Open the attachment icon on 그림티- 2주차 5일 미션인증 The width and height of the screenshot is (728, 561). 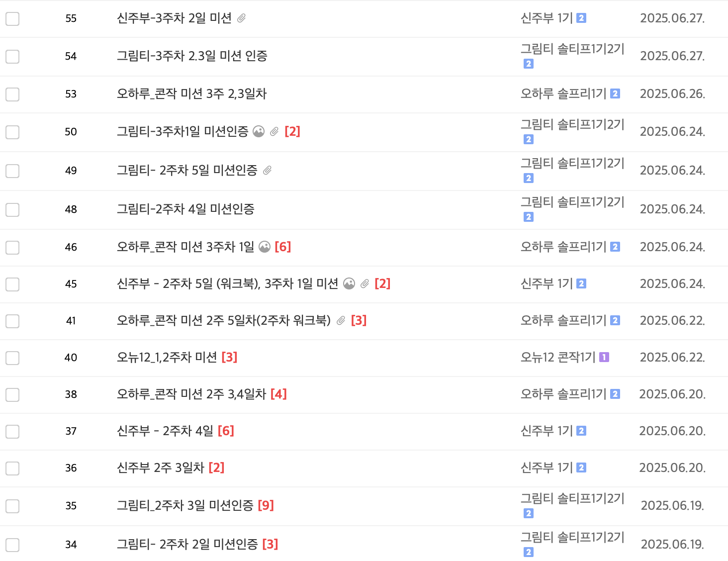point(269,171)
